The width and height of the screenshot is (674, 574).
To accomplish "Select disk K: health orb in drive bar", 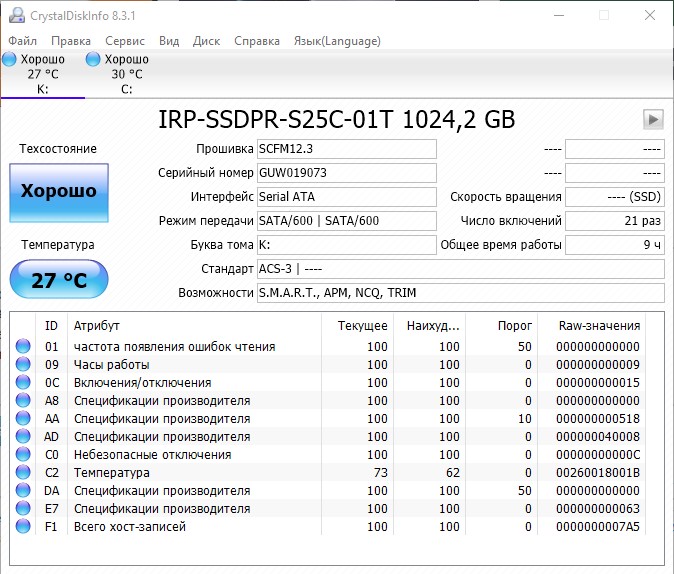I will [9, 60].
